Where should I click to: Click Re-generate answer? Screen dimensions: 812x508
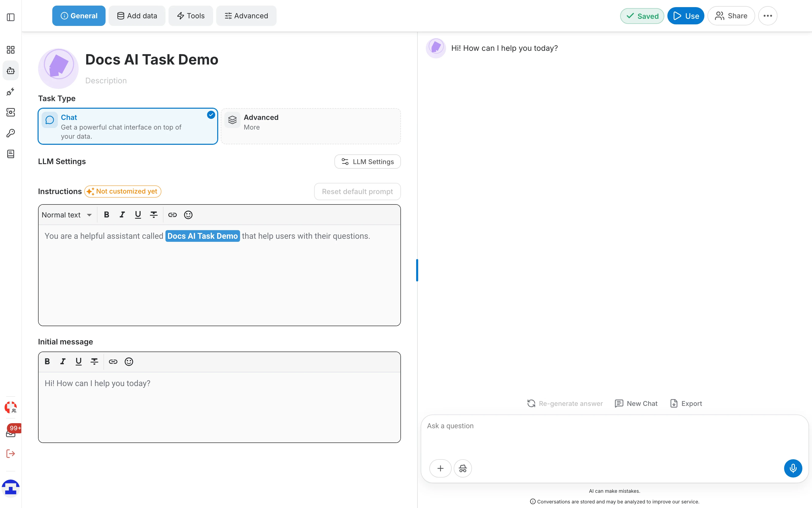565,404
